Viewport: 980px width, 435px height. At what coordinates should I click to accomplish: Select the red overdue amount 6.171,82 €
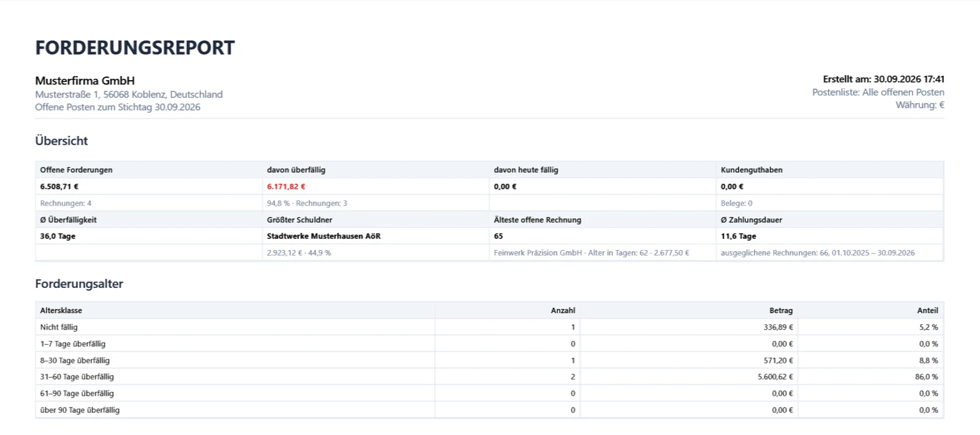pos(286,186)
